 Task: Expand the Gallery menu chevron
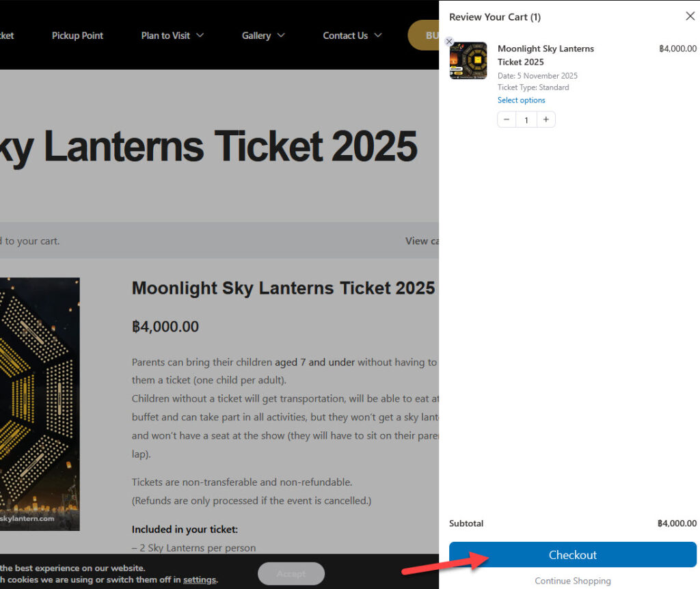point(281,36)
